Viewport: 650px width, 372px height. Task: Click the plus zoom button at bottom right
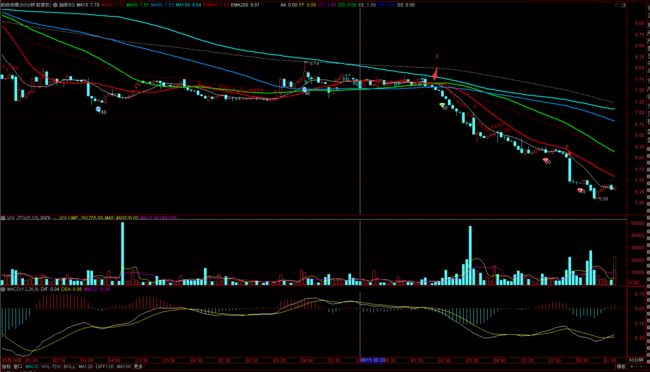632,367
